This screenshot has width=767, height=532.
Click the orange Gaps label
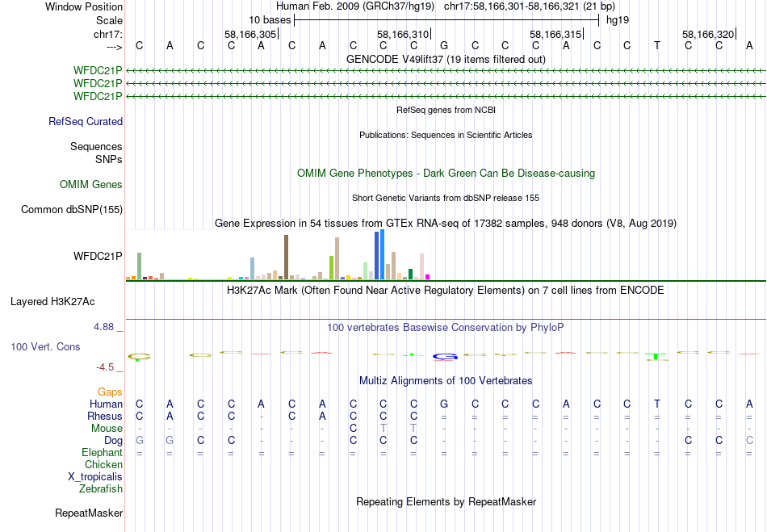click(x=110, y=392)
